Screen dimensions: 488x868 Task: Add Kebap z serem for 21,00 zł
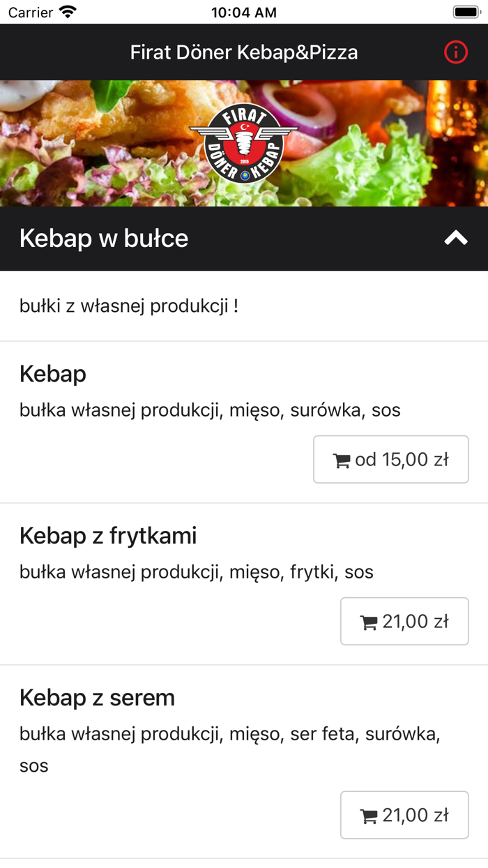coord(404,815)
